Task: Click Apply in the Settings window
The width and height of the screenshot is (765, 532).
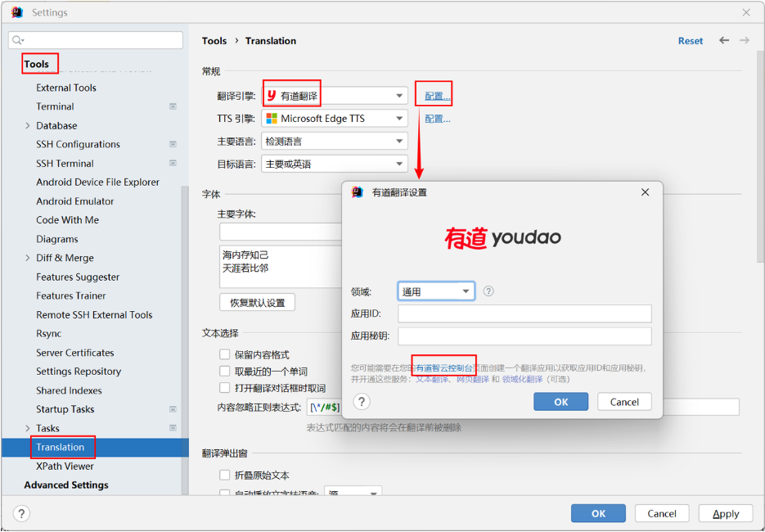Action: 726,513
